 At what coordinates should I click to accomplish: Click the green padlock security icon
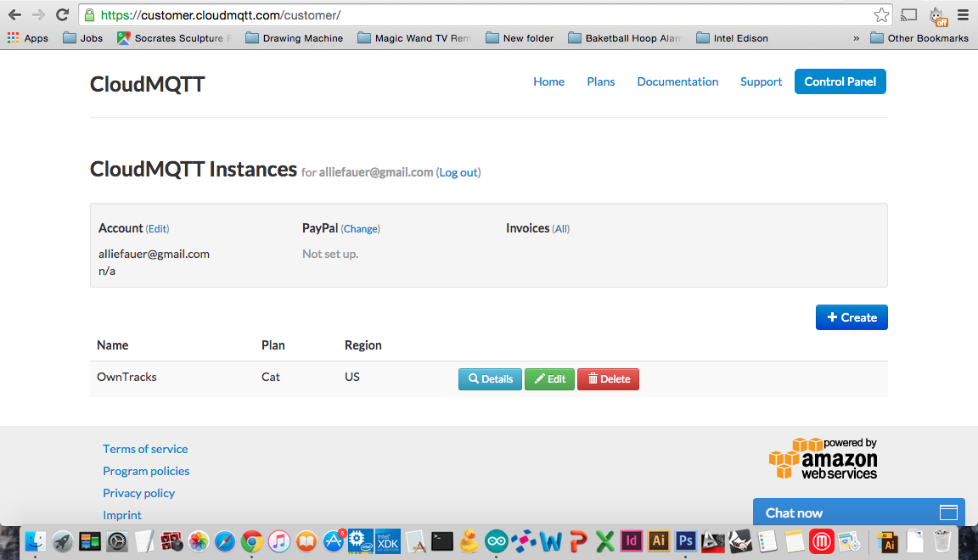pos(89,15)
